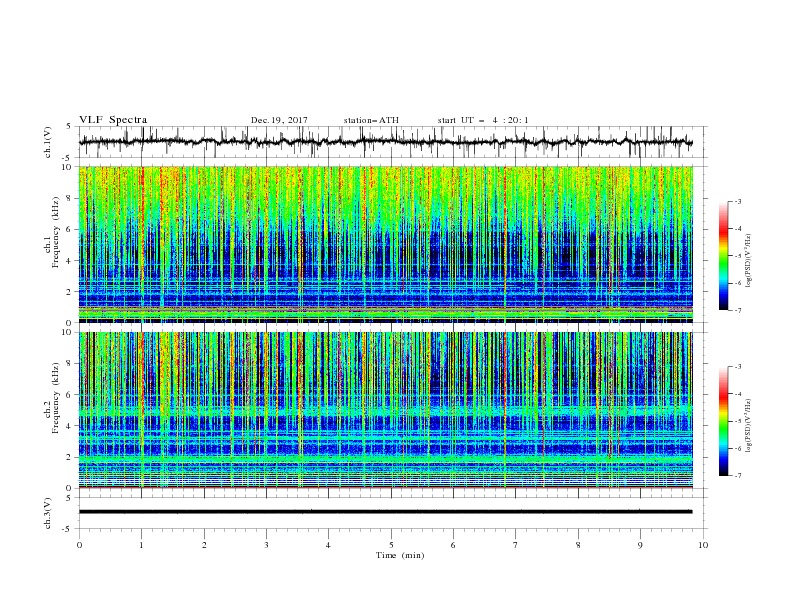Click time axis tick label "6"
Screen dimensions: 792x612
[x=453, y=545]
